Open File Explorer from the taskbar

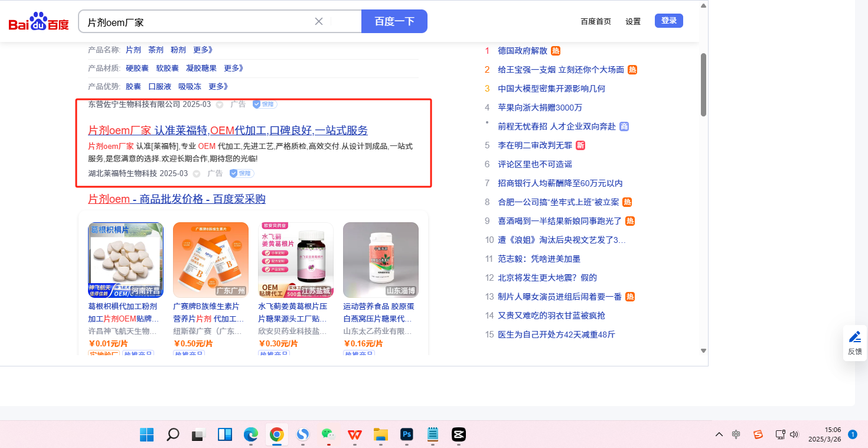coord(380,435)
